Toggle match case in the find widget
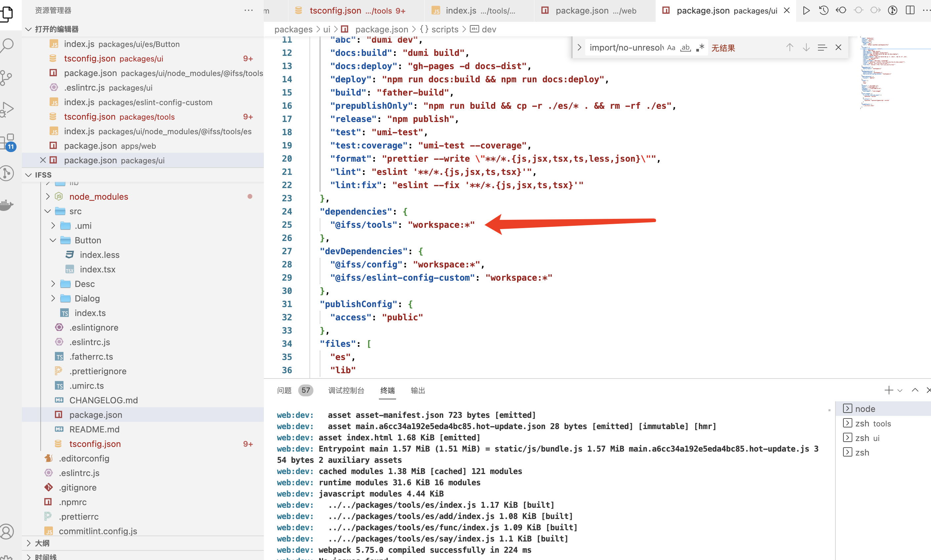The image size is (931, 560). pyautogui.click(x=671, y=48)
